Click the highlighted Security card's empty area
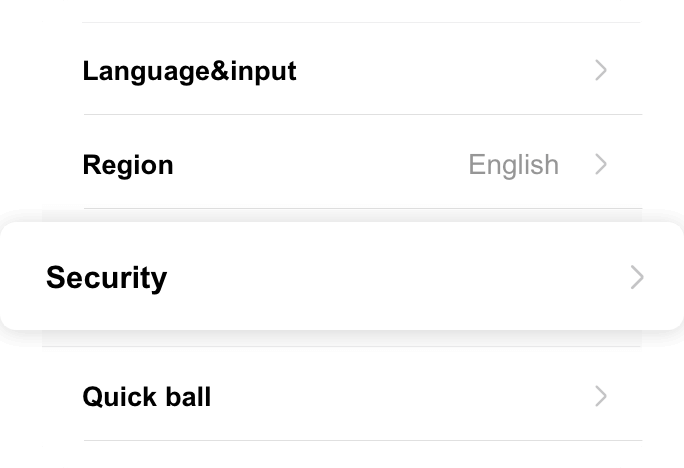The image size is (684, 468). (x=400, y=277)
